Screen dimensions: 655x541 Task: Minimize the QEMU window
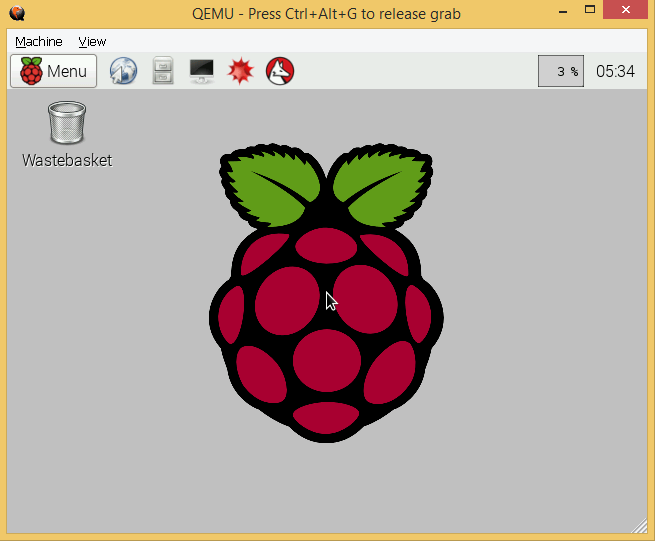[563, 11]
